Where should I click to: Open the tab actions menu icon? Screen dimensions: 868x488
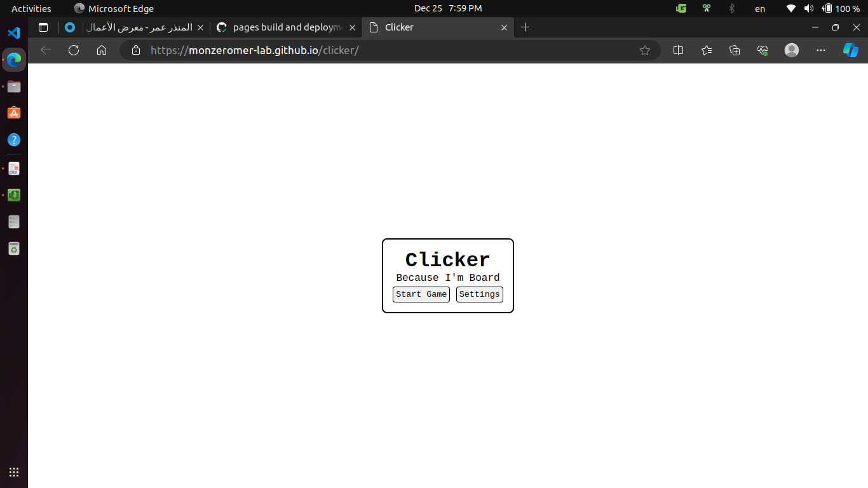[x=43, y=27]
